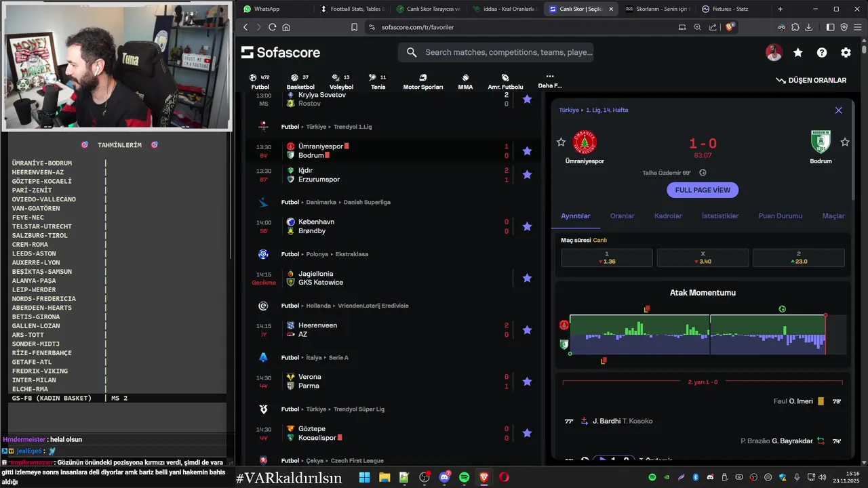Bookmark this page in browser
868x488 pixels.
pyautogui.click(x=354, y=27)
